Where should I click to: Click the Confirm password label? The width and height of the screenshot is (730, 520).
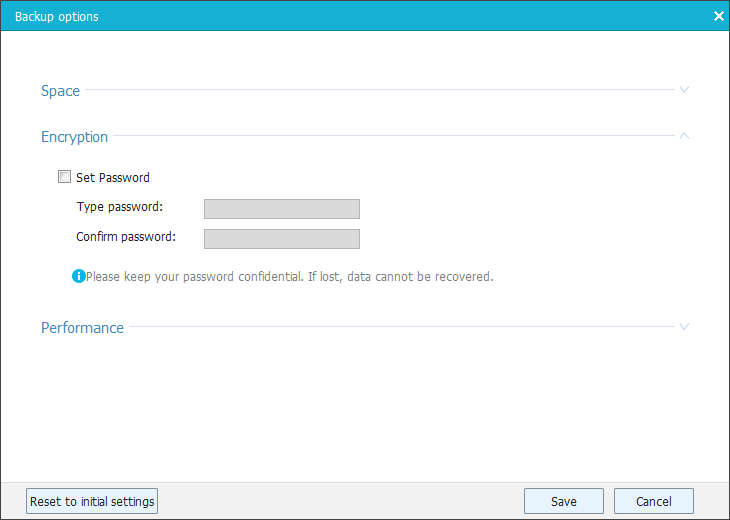click(x=126, y=237)
